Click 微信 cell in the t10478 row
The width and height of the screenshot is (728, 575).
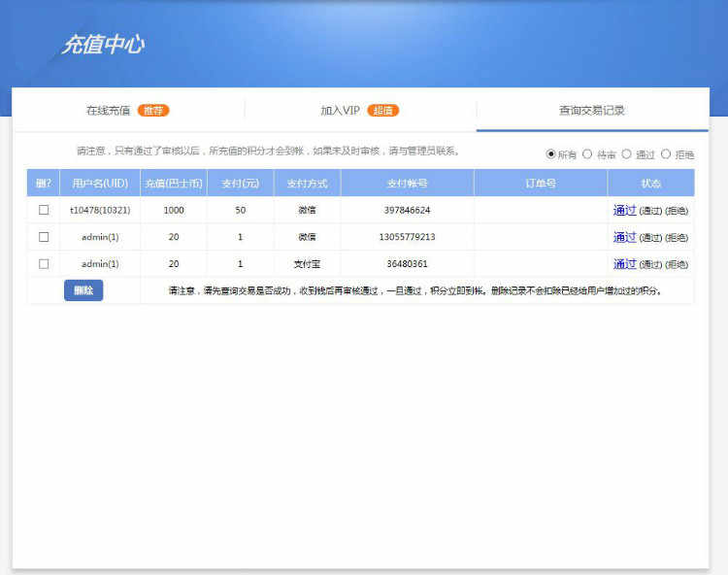pyautogui.click(x=308, y=210)
